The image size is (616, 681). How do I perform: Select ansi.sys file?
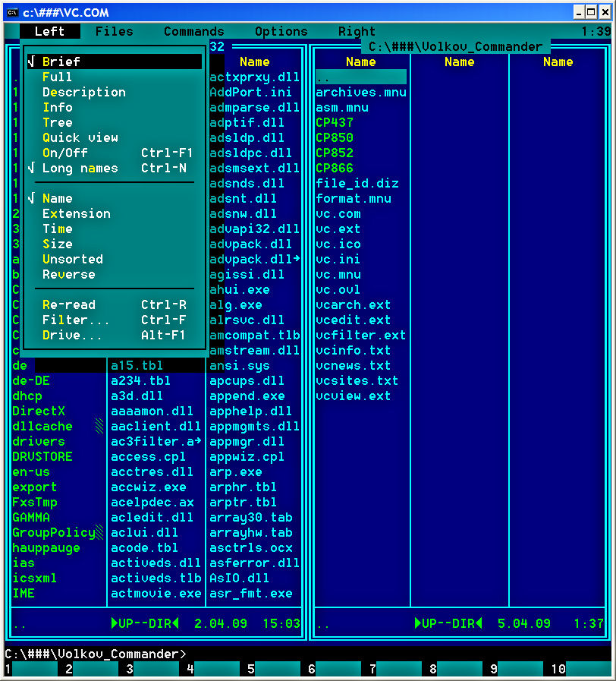pyautogui.click(x=240, y=366)
